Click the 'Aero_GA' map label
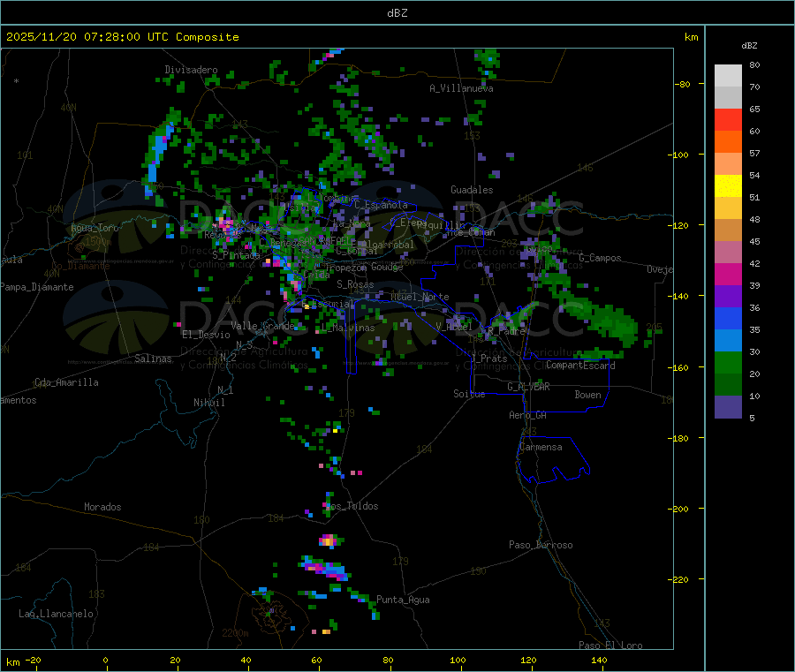 [528, 415]
